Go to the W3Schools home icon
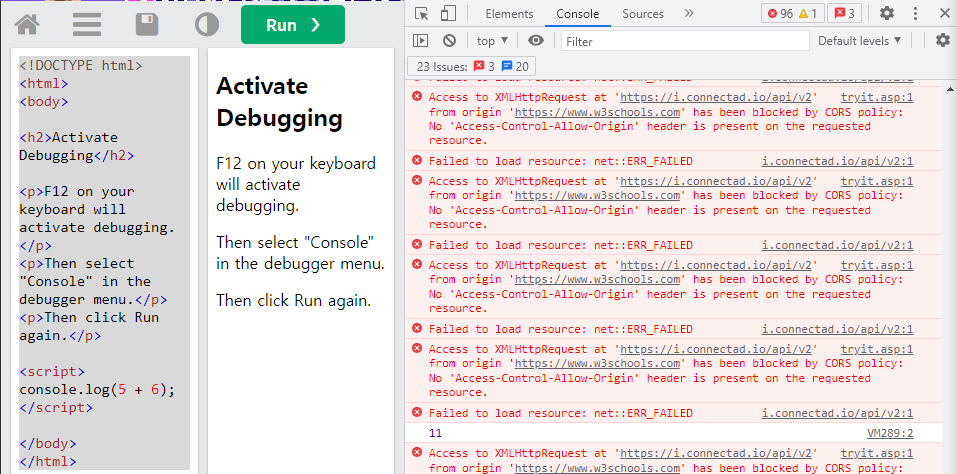Image resolution: width=957 pixels, height=474 pixels. [x=27, y=25]
